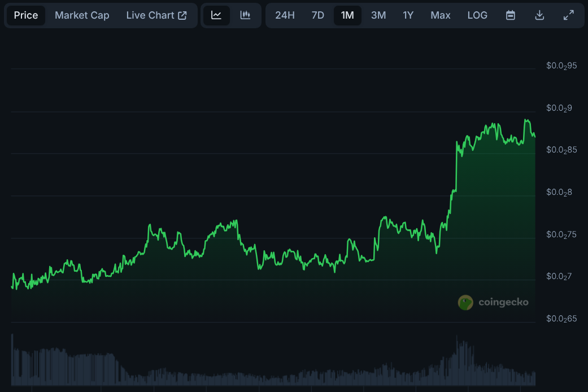Expand chart to fullscreen
588x392 pixels.
[x=569, y=15]
